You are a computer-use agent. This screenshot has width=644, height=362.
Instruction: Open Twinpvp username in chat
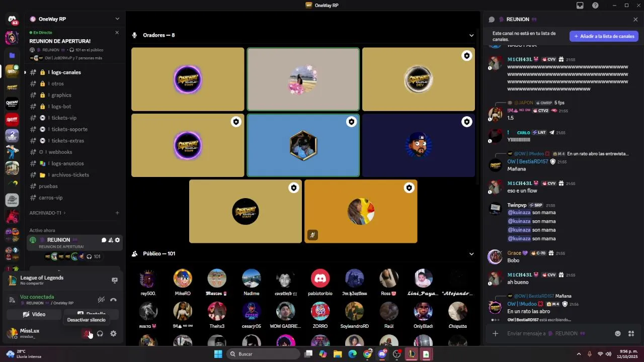click(517, 205)
